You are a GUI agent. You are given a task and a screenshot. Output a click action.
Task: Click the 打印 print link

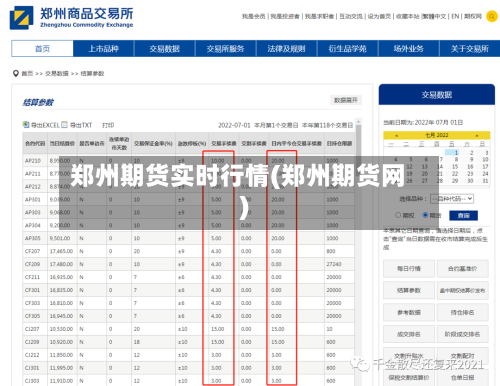coord(108,125)
